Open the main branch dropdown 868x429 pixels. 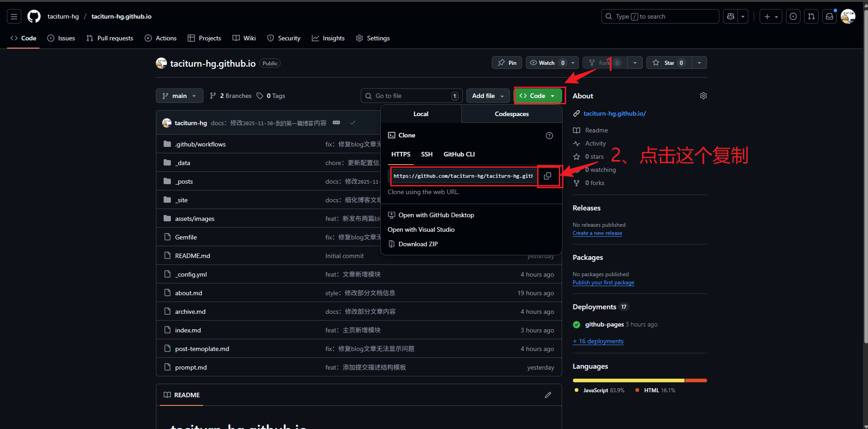tap(179, 96)
